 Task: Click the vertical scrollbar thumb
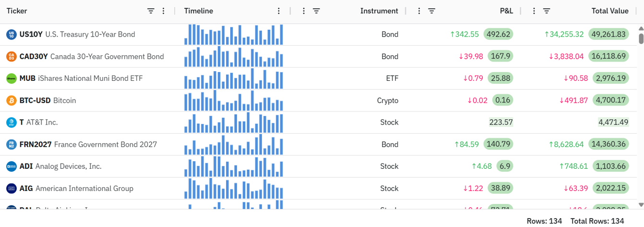point(641,38)
